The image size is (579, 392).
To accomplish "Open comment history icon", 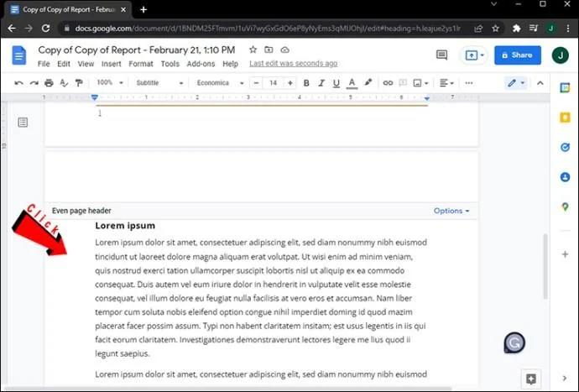I will click(441, 55).
